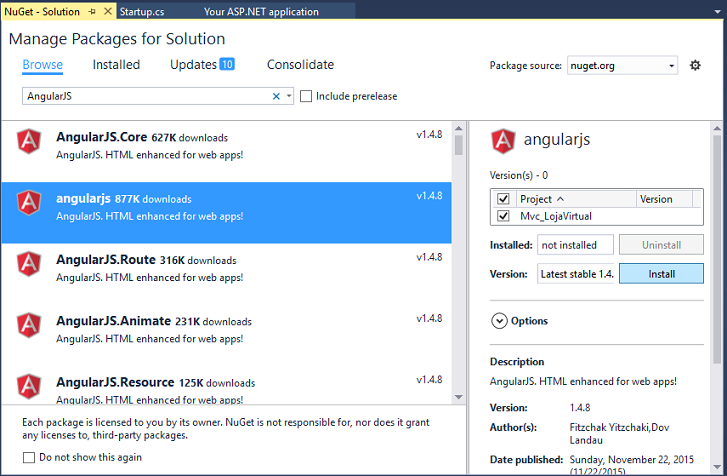Open the Startup.cs document tab

[142, 12]
